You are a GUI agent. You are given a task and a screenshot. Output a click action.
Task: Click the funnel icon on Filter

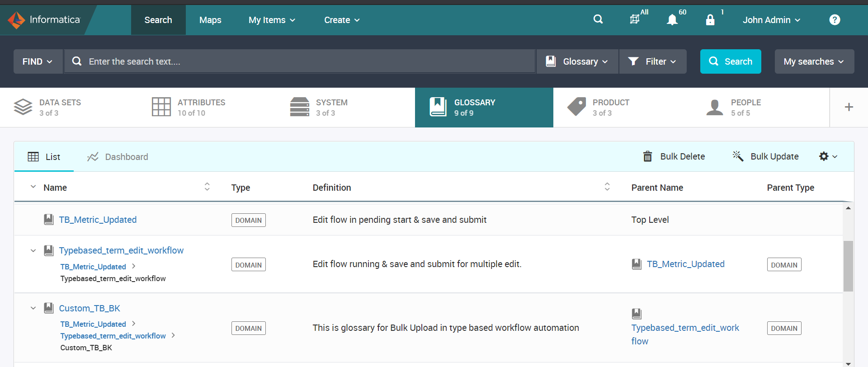633,61
